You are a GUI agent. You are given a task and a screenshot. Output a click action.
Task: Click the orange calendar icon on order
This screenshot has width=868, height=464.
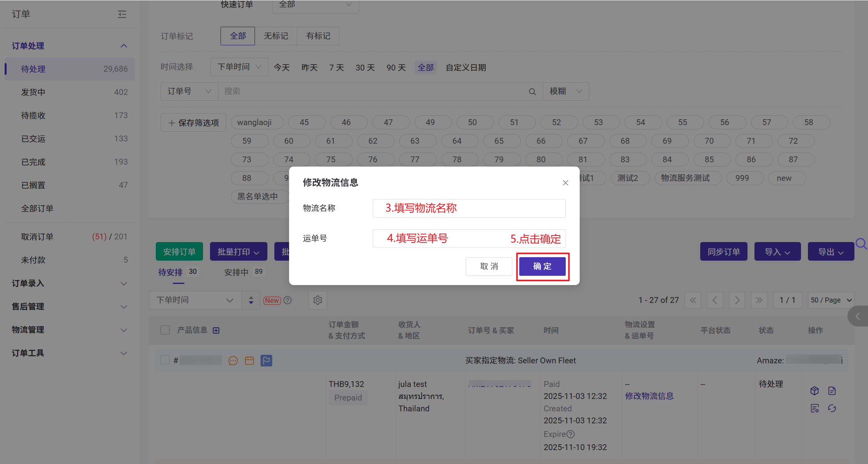[x=249, y=361]
